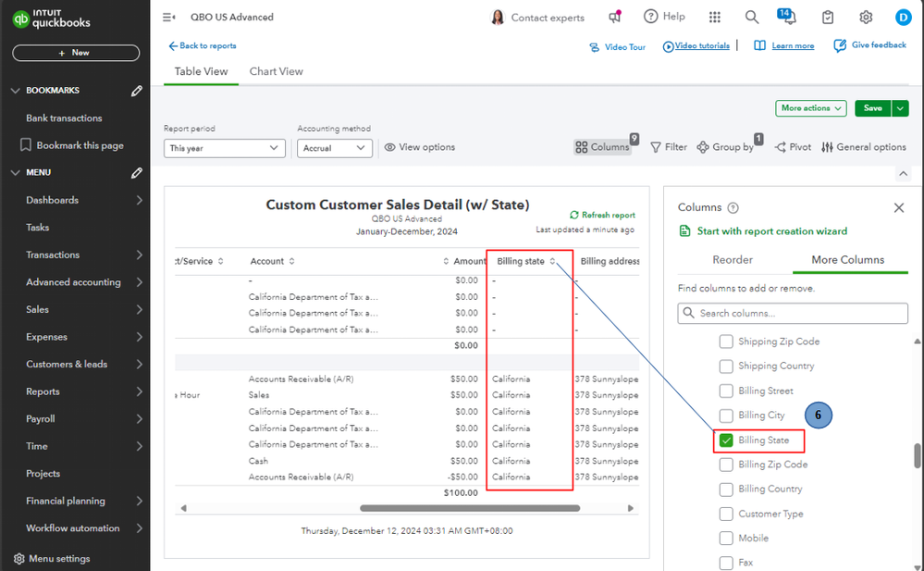Click the megaphone announcements icon
This screenshot has height=571, width=924.
(615, 17)
